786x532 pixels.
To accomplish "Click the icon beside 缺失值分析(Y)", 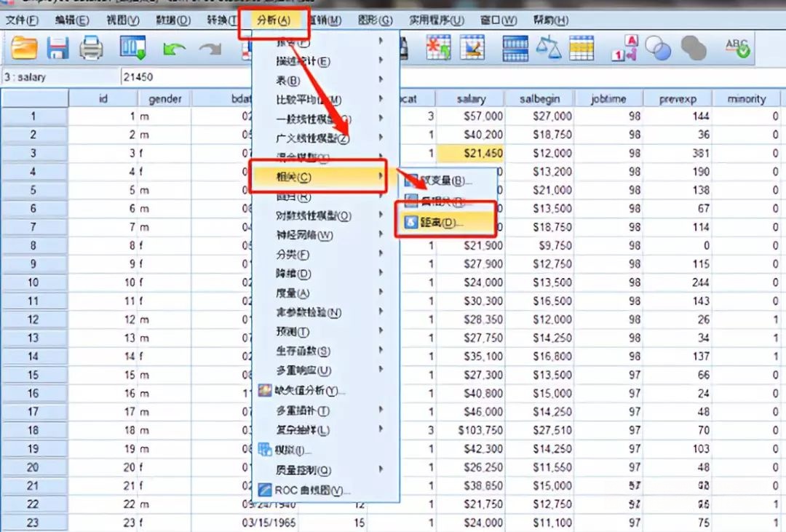I will tap(265, 390).
